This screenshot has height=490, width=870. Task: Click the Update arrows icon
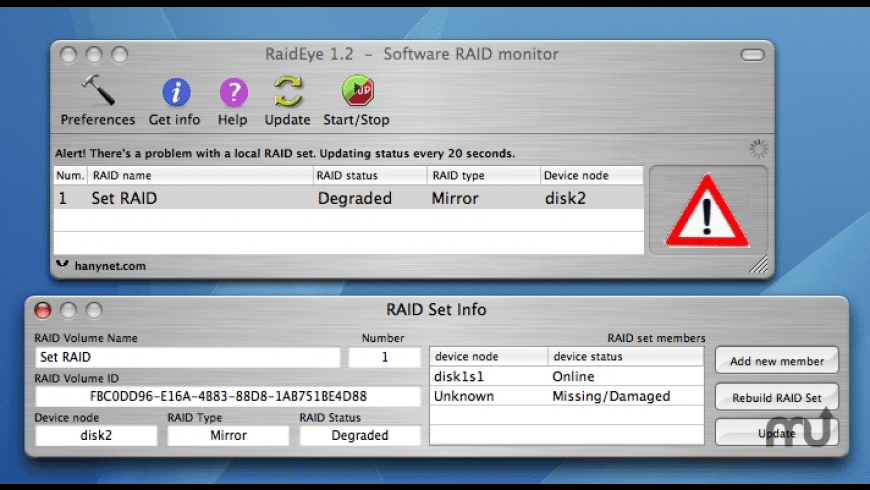tap(288, 94)
